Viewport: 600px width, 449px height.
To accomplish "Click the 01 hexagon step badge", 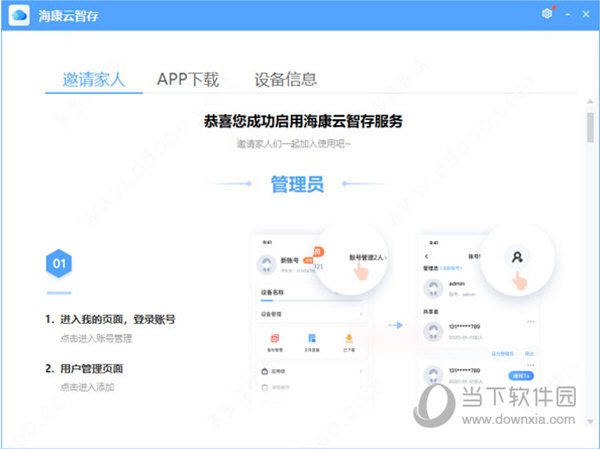I will pyautogui.click(x=59, y=263).
